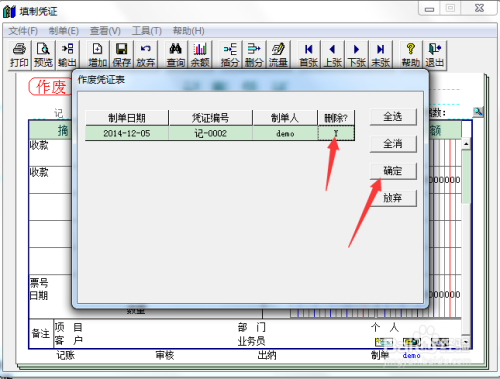Open the 文件(F) menu
Screen dimensions: 500x379
[23, 31]
